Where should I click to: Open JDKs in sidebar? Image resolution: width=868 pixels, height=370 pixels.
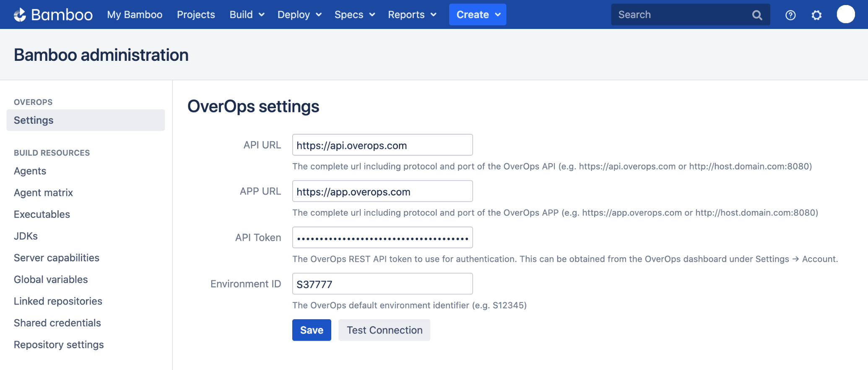26,236
